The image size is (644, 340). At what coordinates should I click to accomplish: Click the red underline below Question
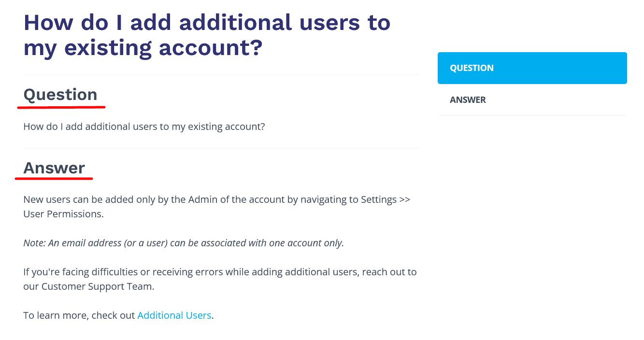[x=61, y=106]
